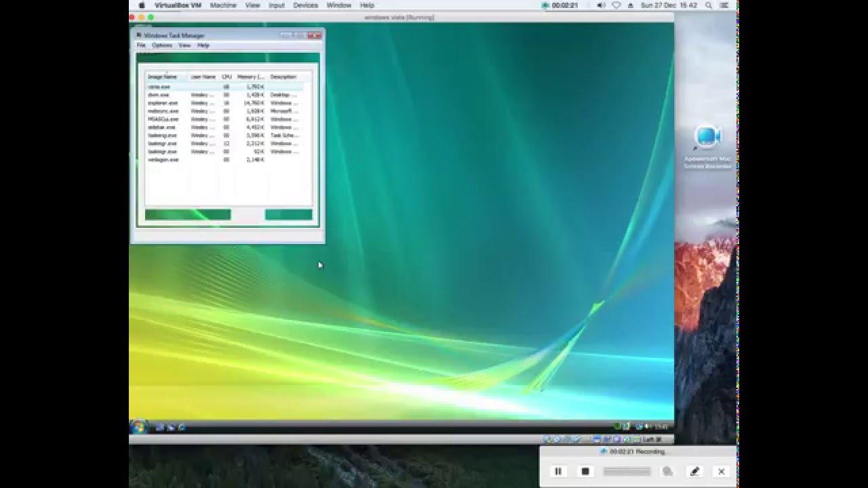Open Help menu in Task Manager

203,45
